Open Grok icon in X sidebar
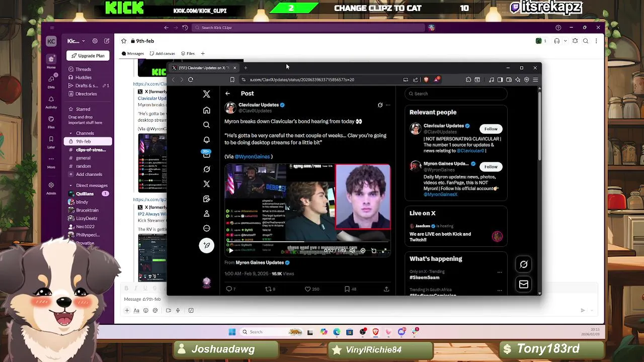This screenshot has width=644, height=362. 206,169
